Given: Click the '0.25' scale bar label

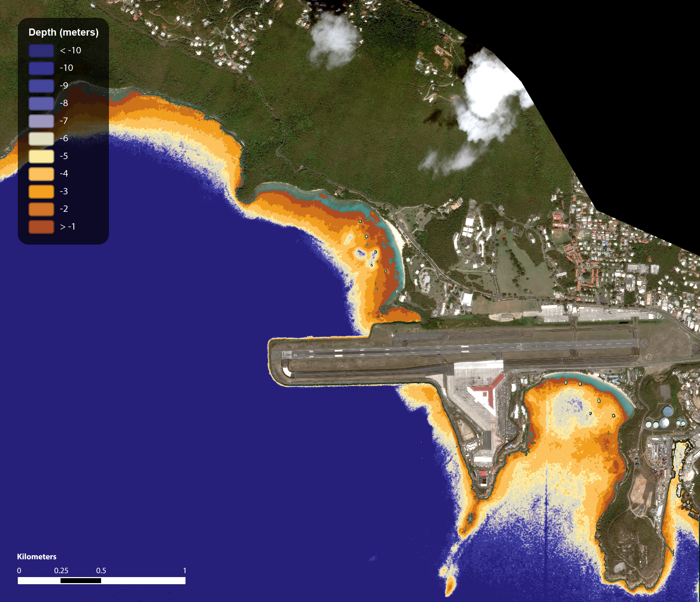Looking at the screenshot, I should pyautogui.click(x=61, y=571).
